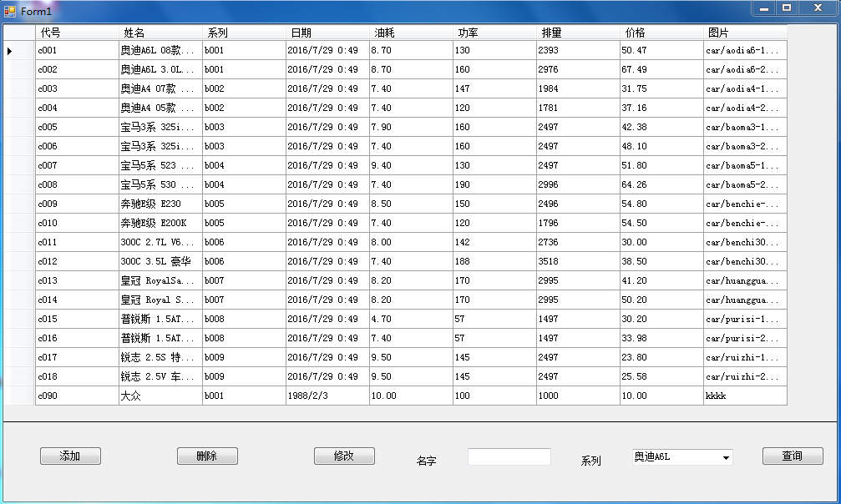Open the 系列 combo box showing 奥迪A6L
The height and width of the screenshot is (504, 841).
(682, 457)
